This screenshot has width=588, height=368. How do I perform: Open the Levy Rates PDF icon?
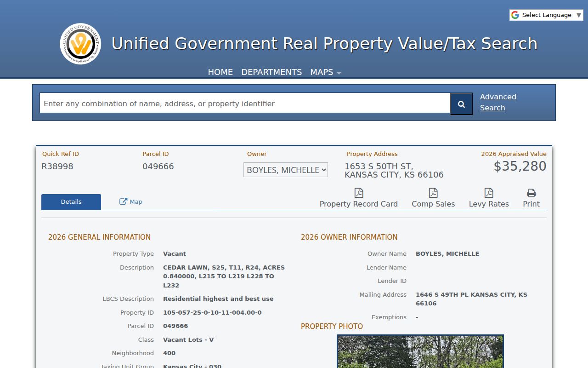pos(489,193)
